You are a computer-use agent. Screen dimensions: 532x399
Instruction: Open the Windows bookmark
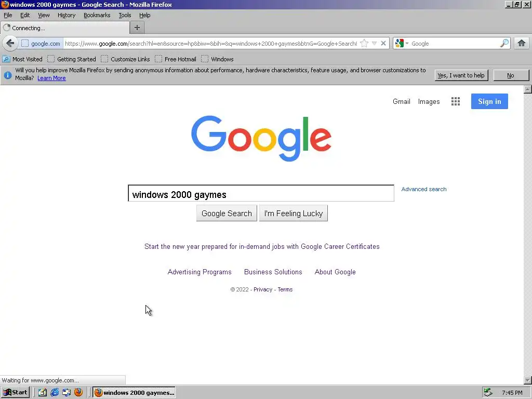pyautogui.click(x=218, y=59)
